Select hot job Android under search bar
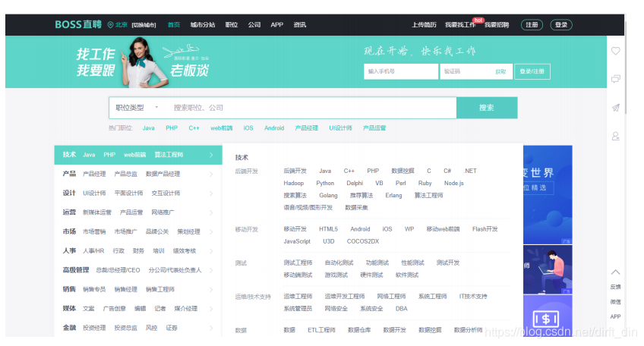The image size is (644, 346). click(x=274, y=128)
